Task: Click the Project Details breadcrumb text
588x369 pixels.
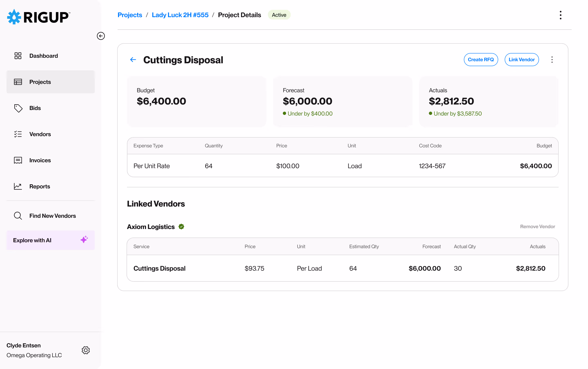Action: click(x=239, y=15)
